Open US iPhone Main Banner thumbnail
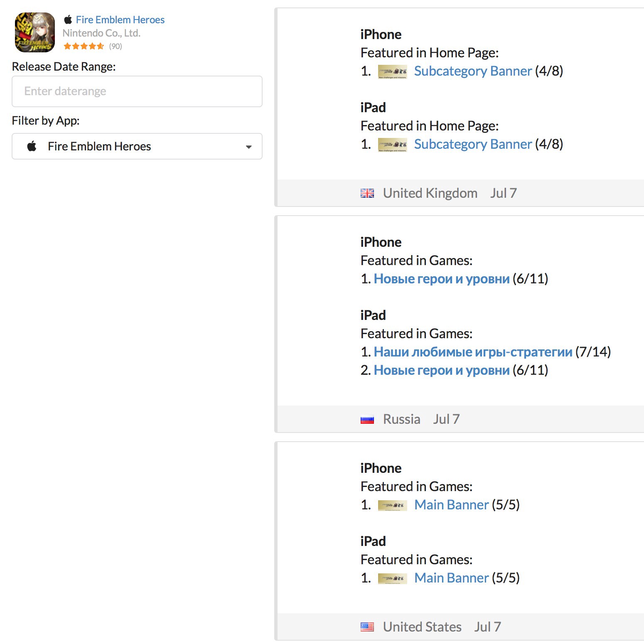This screenshot has height=644, width=644. click(392, 505)
